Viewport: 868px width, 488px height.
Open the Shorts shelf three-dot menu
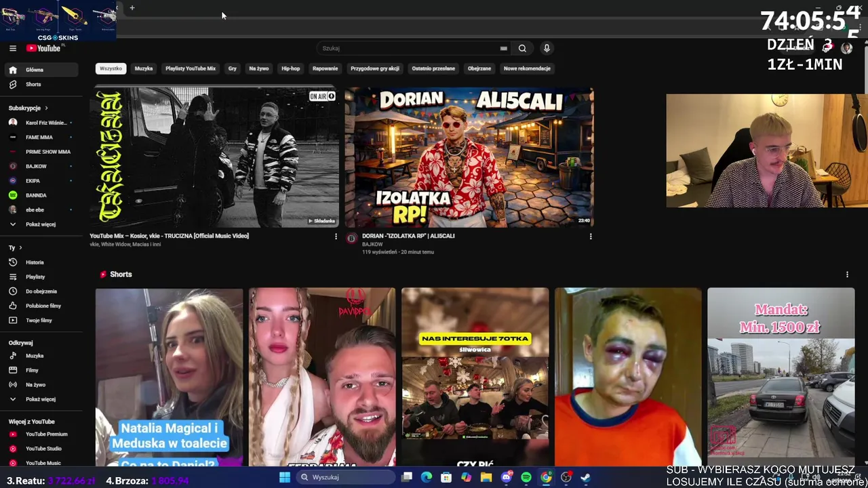[x=847, y=274]
